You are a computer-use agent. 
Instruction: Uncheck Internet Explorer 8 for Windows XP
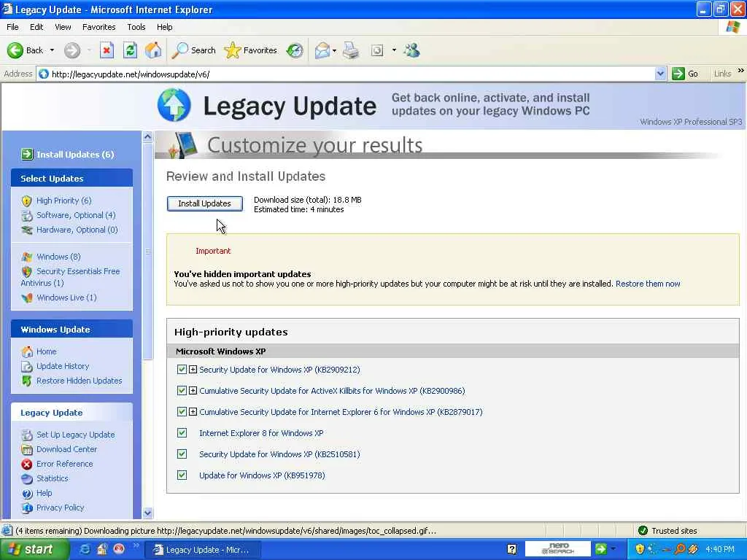tap(182, 432)
